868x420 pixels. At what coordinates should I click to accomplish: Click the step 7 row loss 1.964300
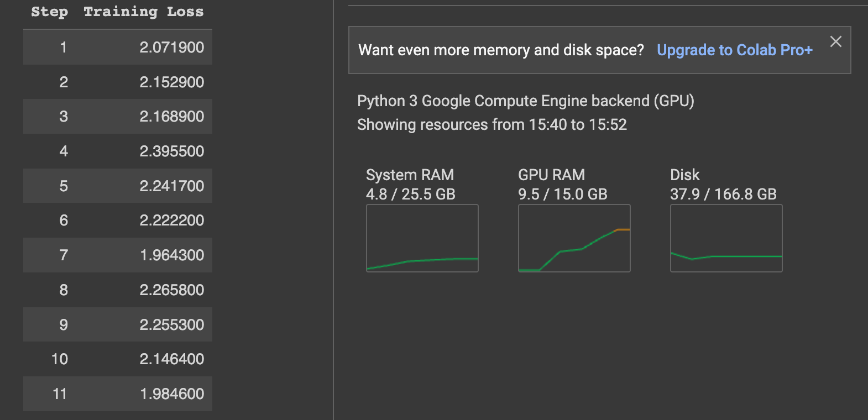(171, 255)
